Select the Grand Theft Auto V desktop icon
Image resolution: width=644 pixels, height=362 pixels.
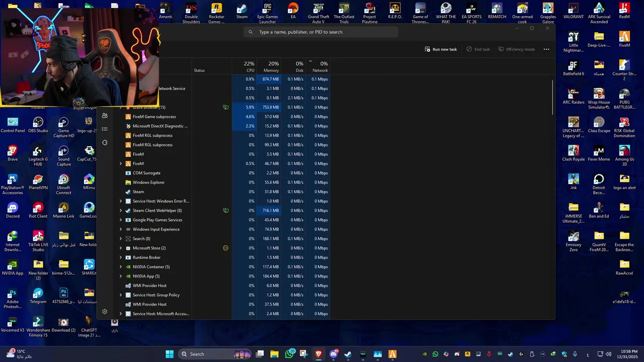[318, 13]
